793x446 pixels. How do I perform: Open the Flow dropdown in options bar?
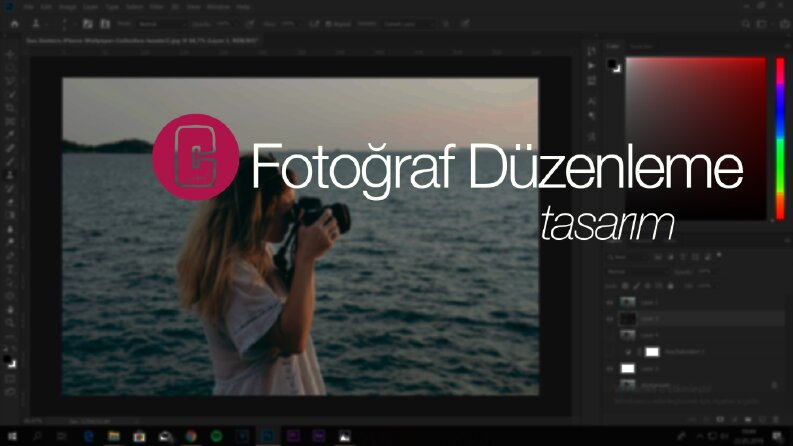coord(289,24)
